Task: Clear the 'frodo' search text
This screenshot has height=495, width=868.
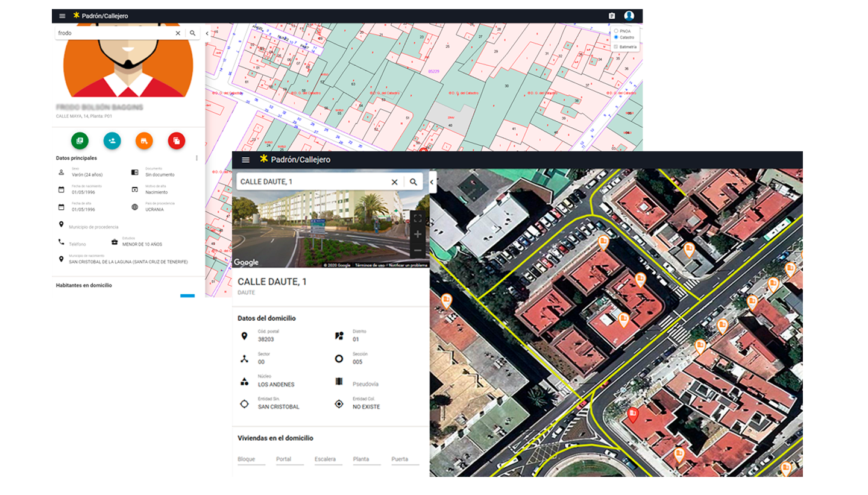Action: tap(178, 33)
